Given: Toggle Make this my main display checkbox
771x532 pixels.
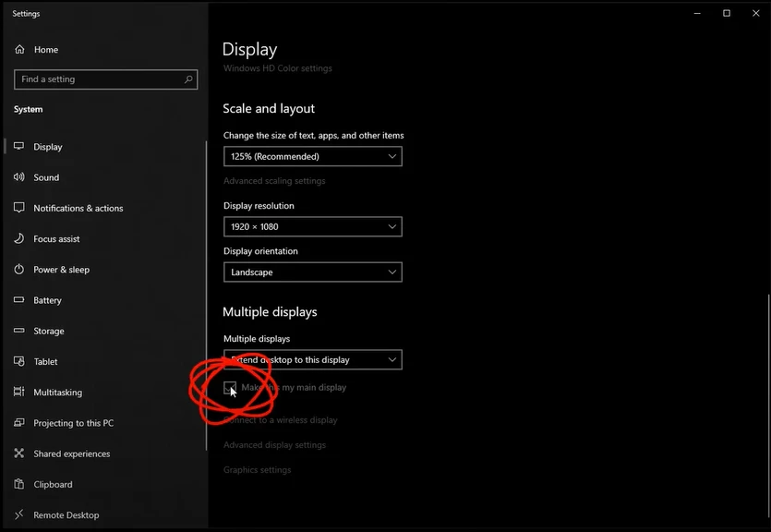Looking at the screenshot, I should pos(230,387).
